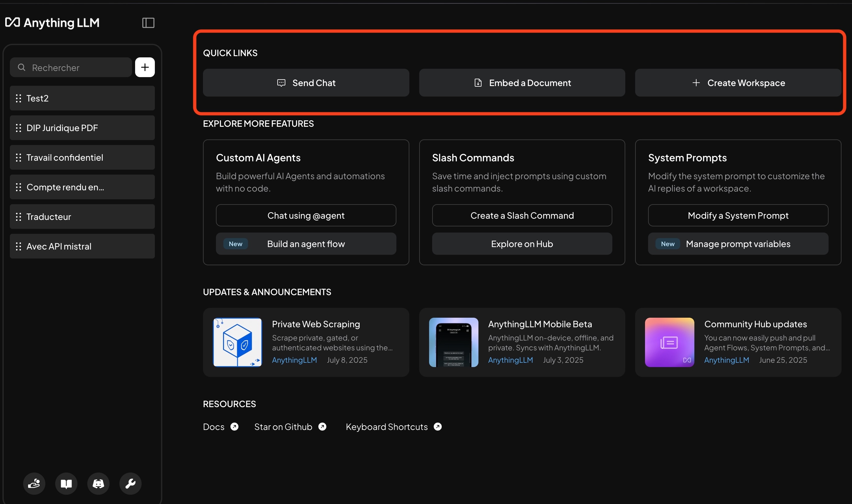Click Create Workspace quick link
Screen dimensions: 852x504
(x=738, y=83)
